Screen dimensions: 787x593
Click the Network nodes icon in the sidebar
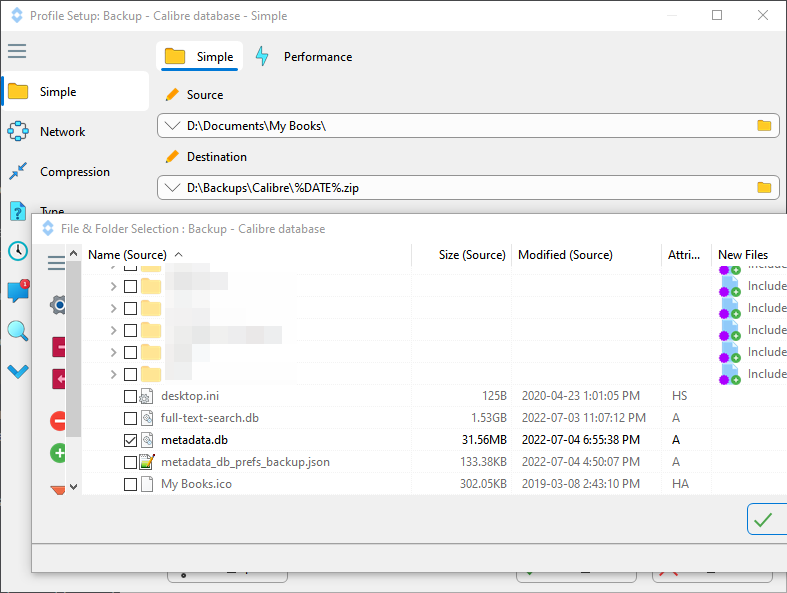click(x=18, y=131)
